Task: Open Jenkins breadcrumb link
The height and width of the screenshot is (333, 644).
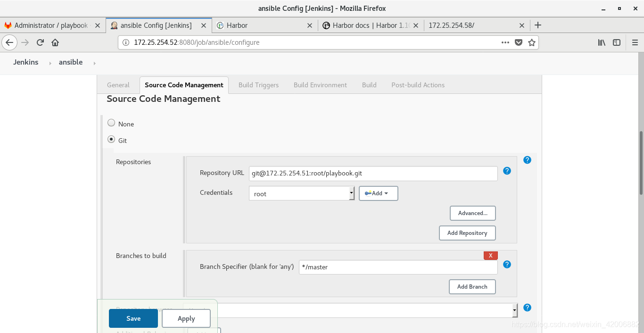Action: coord(25,62)
